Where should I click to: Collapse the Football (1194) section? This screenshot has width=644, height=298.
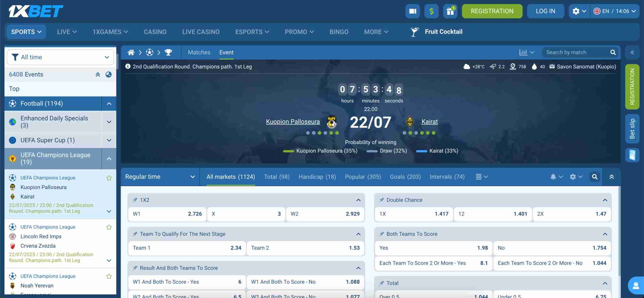pos(109,104)
